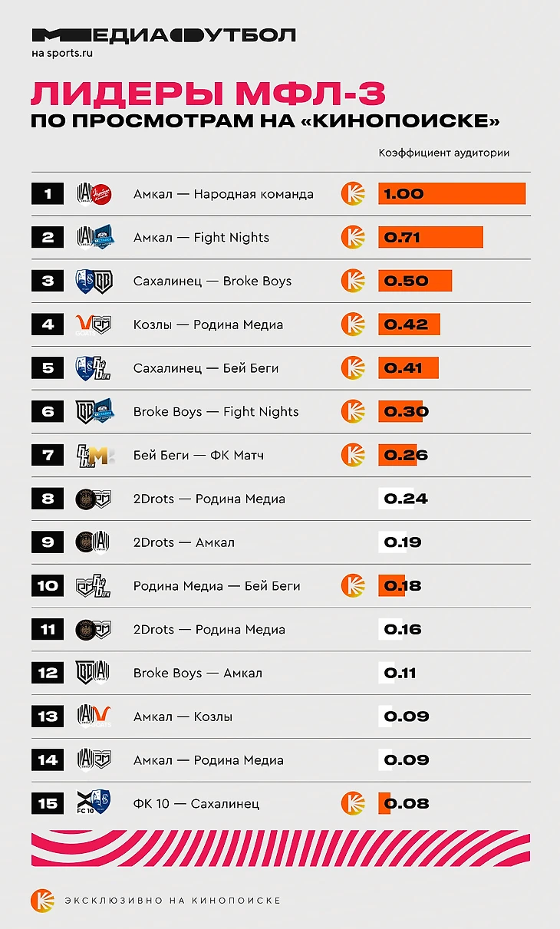Click the team logos in the 2Drots — Амкал row
Image resolution: width=560 pixels, height=929 pixels.
click(94, 542)
